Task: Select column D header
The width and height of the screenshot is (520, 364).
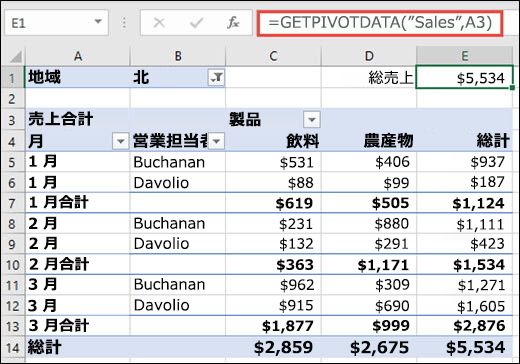Action: pos(369,56)
